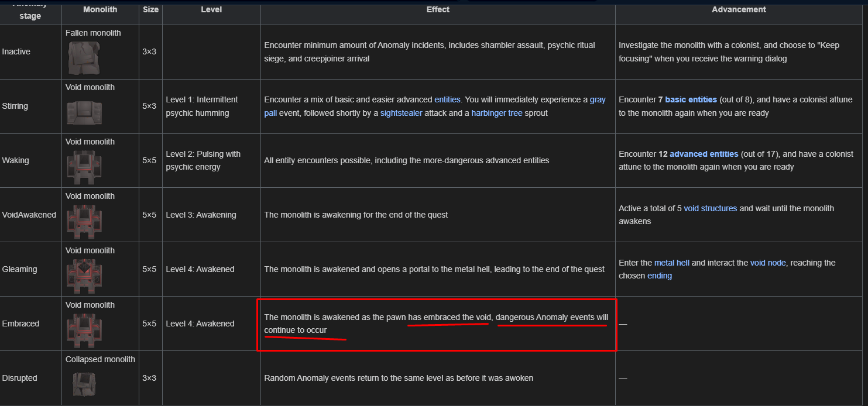Click 'All entity encounters possible' effect text

(x=321, y=160)
